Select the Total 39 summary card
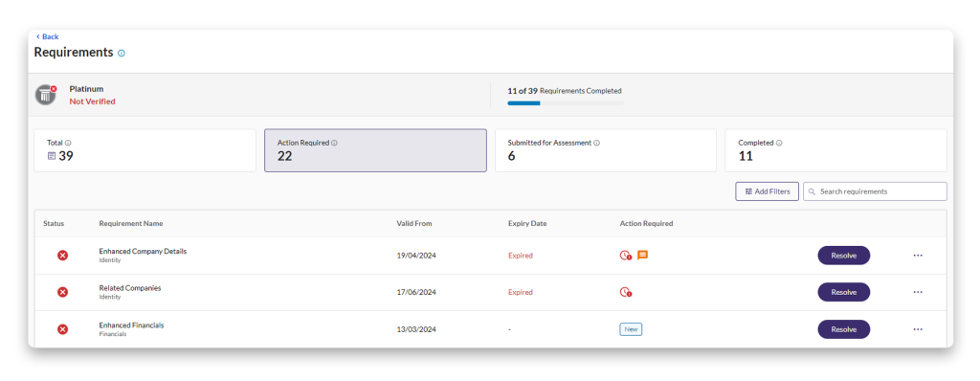The width and height of the screenshot is (980, 381). click(145, 150)
